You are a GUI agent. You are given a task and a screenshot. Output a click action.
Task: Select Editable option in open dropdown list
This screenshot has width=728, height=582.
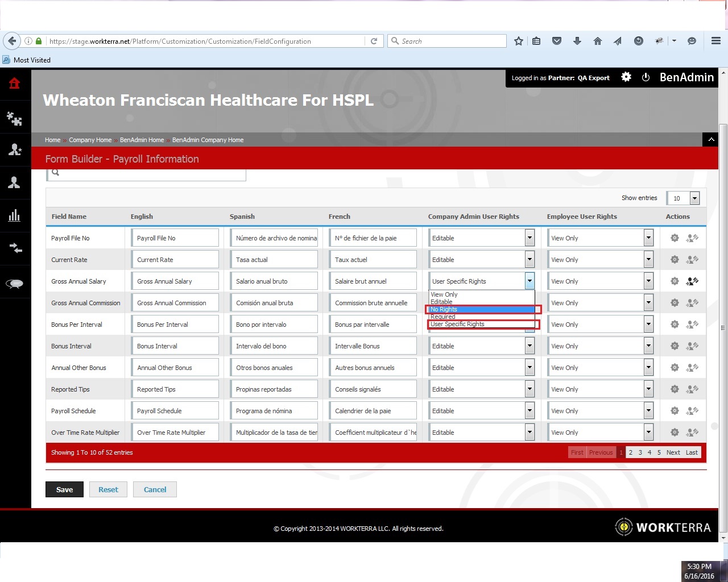point(481,302)
